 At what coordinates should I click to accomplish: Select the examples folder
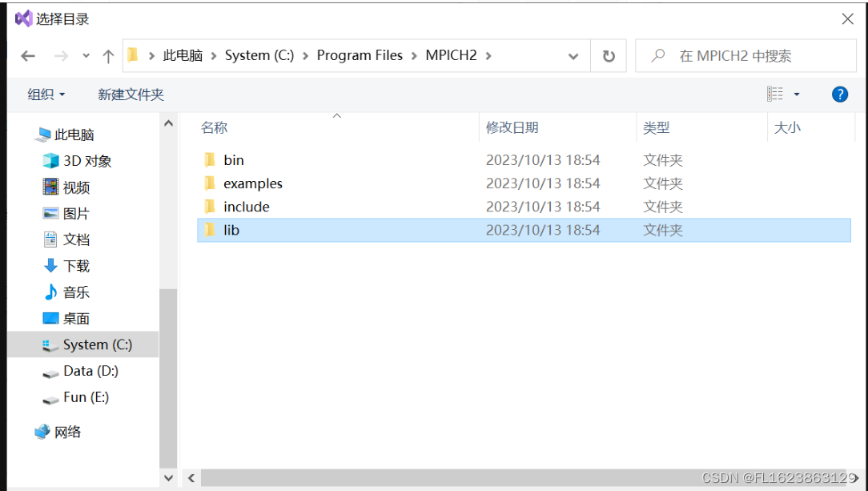click(x=253, y=183)
